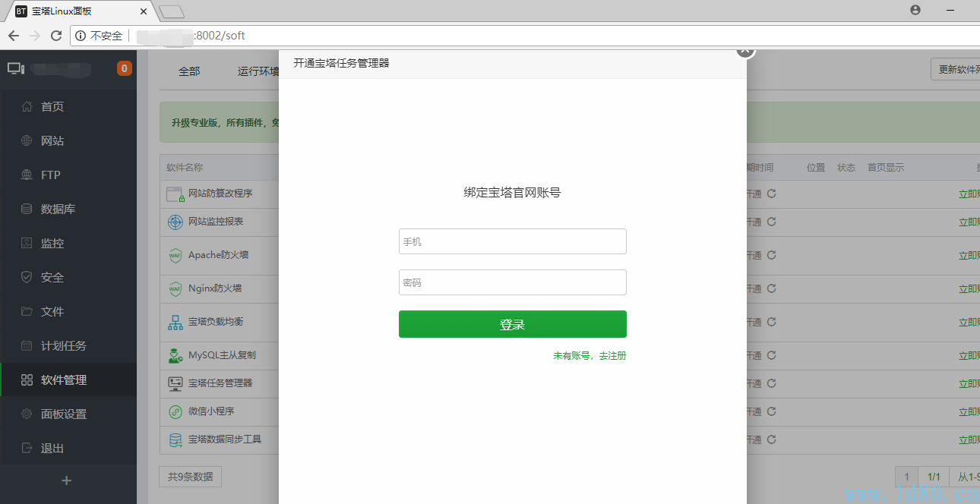Click the 共9条数据 count label
This screenshot has height=504, width=980.
pyautogui.click(x=190, y=477)
